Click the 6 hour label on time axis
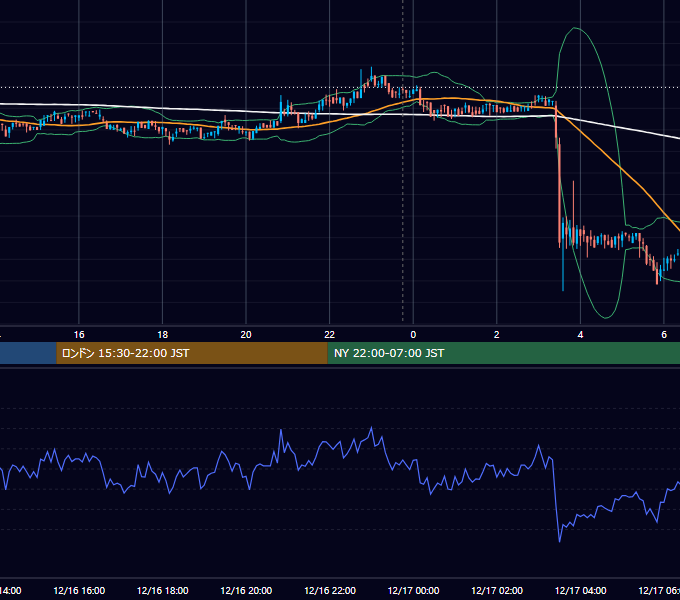This screenshot has width=680, height=600. click(x=664, y=335)
